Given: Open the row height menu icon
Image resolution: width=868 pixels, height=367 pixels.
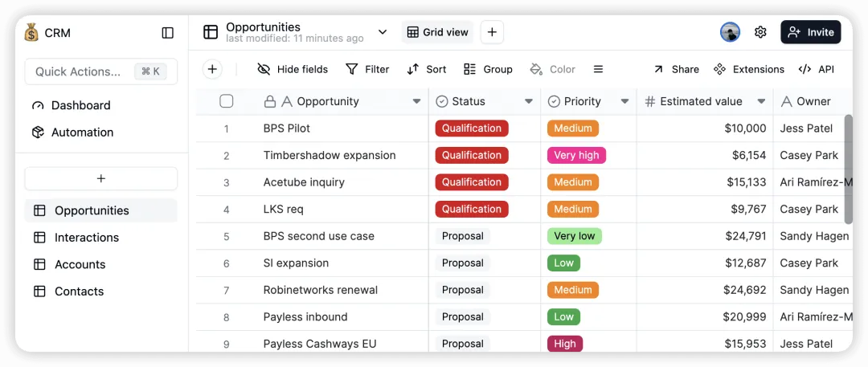Looking at the screenshot, I should (x=598, y=69).
